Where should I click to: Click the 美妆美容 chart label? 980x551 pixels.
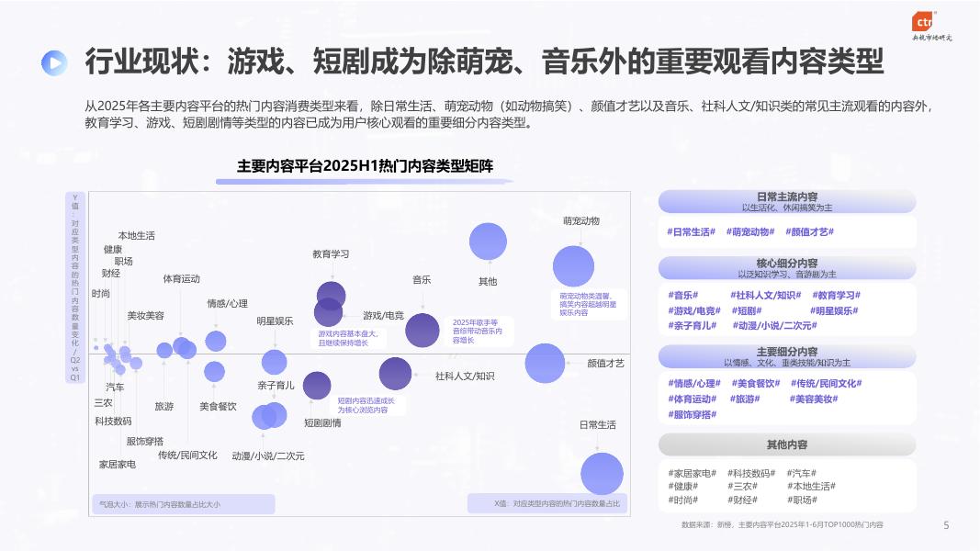[x=146, y=316]
